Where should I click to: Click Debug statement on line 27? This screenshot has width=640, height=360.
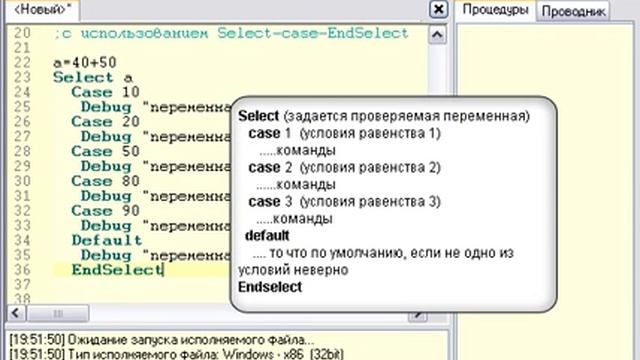tap(156, 137)
